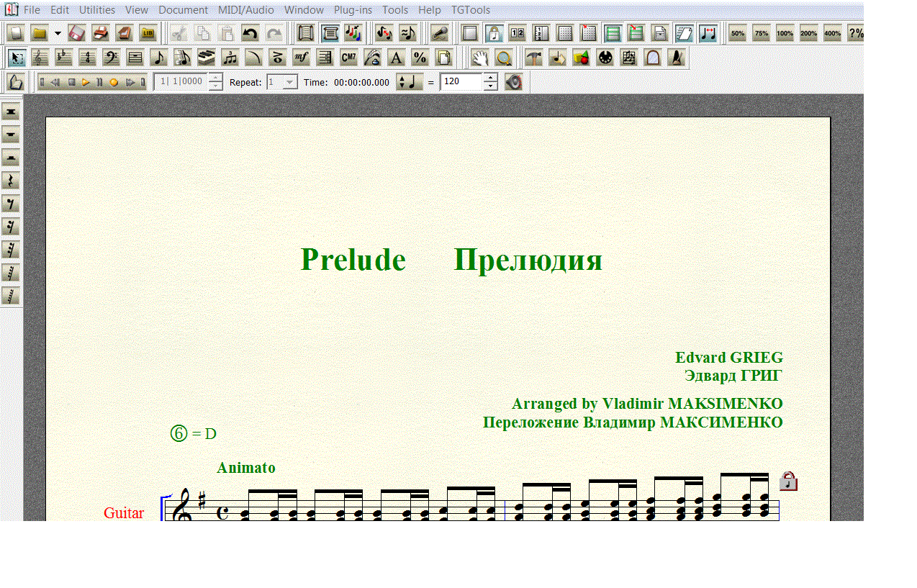This screenshot has height=588, width=917.
Task: Select the Mirror tool
Action: click(x=653, y=58)
